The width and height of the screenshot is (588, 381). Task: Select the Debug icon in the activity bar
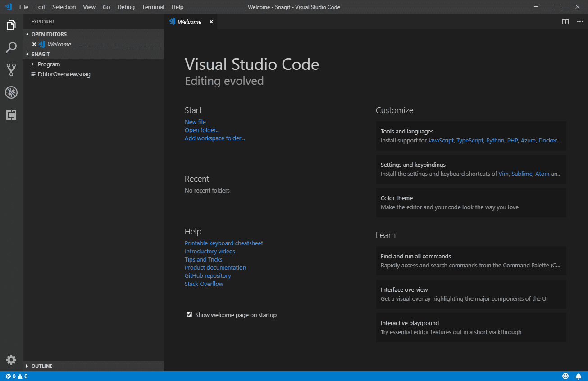click(x=11, y=92)
